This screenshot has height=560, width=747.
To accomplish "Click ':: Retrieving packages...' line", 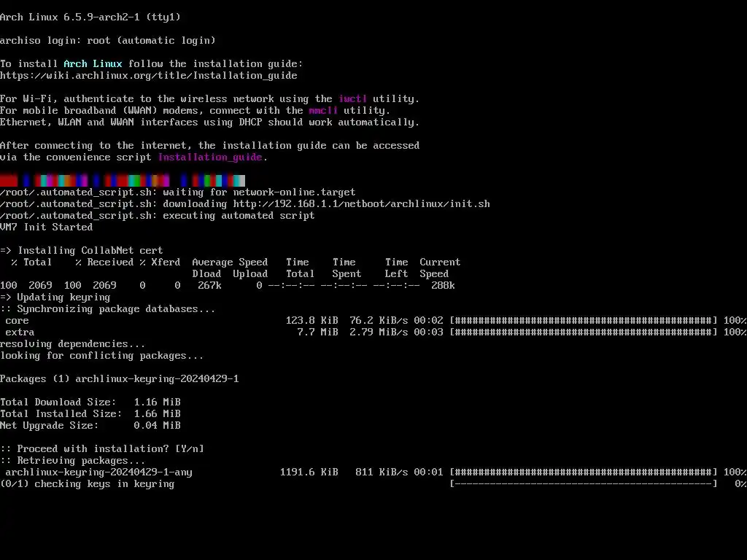I will click(x=73, y=461).
